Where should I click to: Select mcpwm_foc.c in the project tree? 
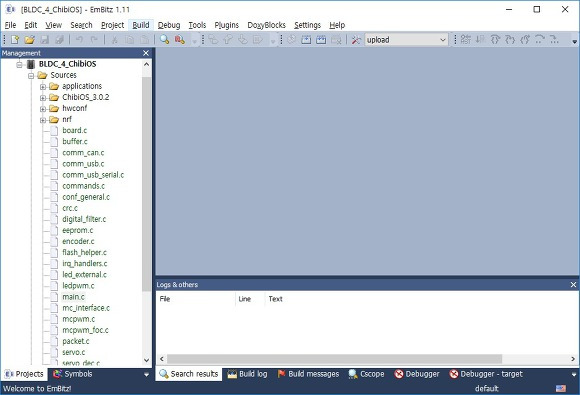click(x=85, y=330)
